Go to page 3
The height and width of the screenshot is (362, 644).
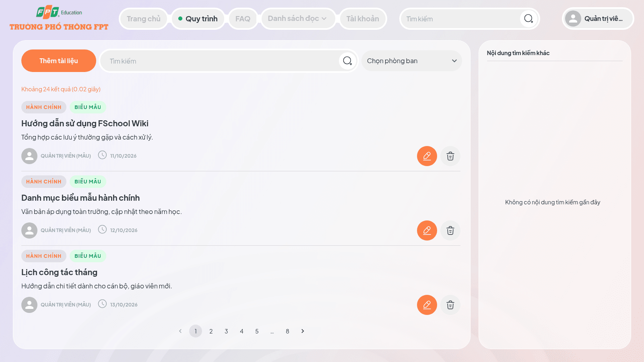pos(226,331)
